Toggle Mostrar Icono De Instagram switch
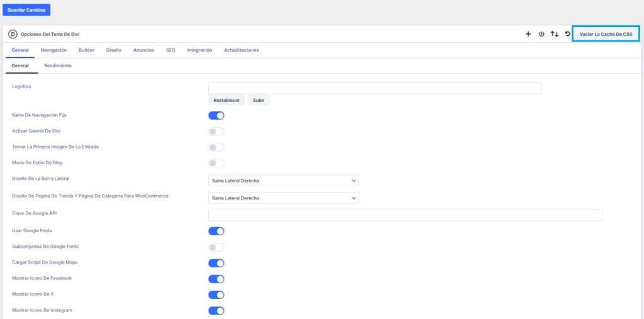 pyautogui.click(x=216, y=311)
